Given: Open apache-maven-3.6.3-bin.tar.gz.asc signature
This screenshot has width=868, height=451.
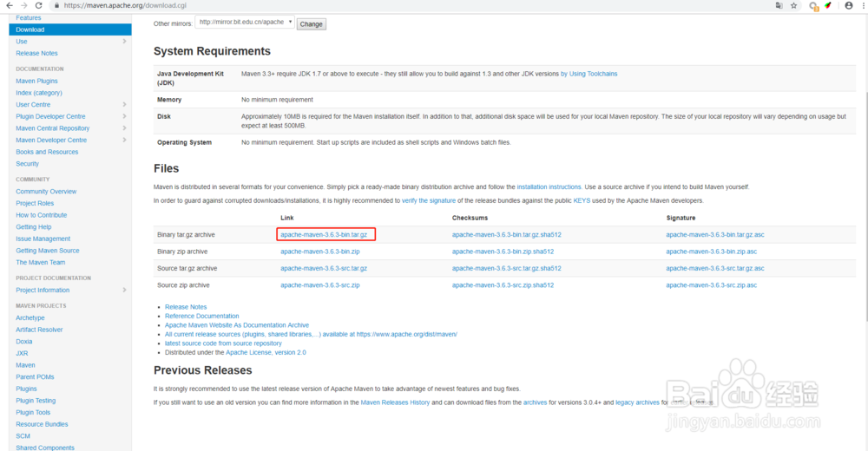Looking at the screenshot, I should [714, 235].
